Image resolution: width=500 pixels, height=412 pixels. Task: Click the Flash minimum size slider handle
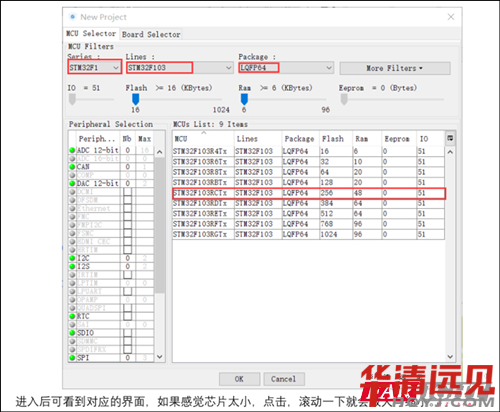[x=136, y=99]
